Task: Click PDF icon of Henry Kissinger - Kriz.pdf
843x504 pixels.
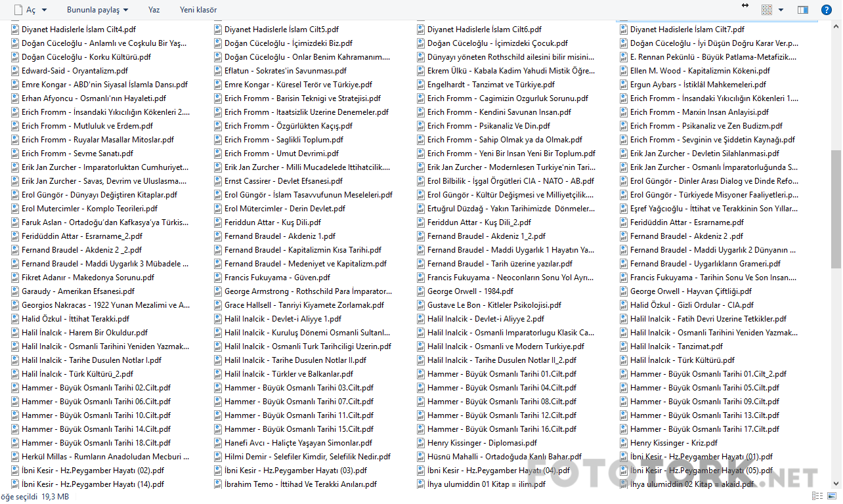Action: tap(623, 443)
